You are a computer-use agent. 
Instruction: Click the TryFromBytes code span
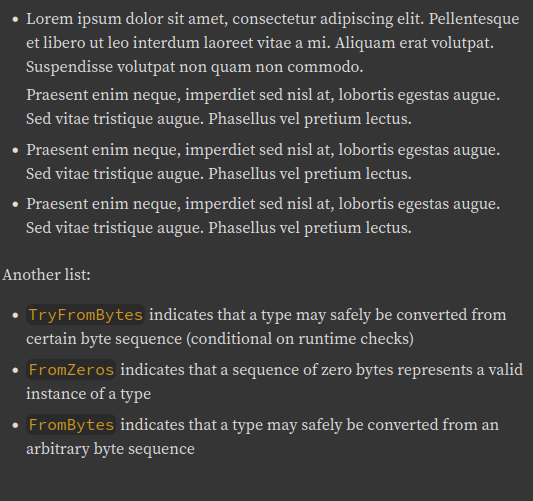coord(86,315)
